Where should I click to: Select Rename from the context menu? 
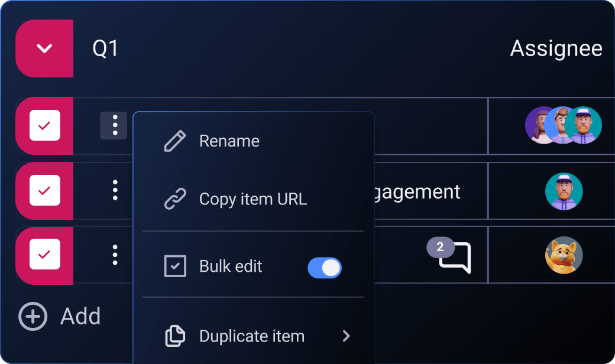(x=229, y=141)
